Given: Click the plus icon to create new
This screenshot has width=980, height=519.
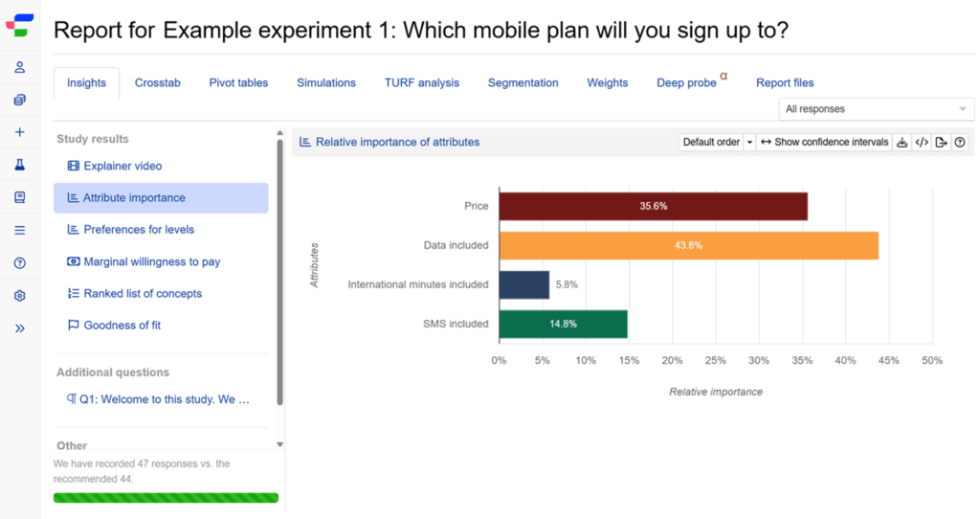Looking at the screenshot, I should tap(20, 132).
